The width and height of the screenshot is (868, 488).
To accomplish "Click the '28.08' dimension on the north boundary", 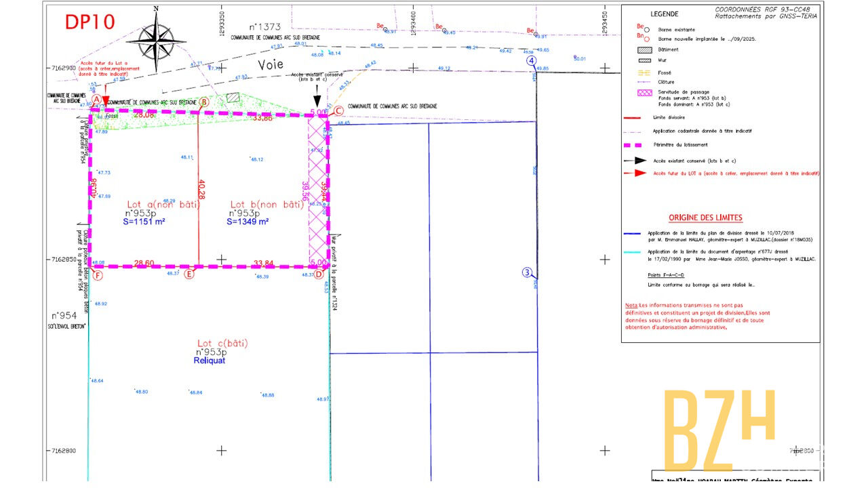I will (x=144, y=115).
